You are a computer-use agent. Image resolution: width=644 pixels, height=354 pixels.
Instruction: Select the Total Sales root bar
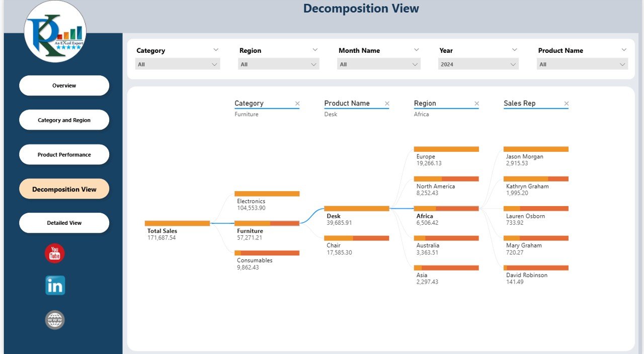pos(177,223)
